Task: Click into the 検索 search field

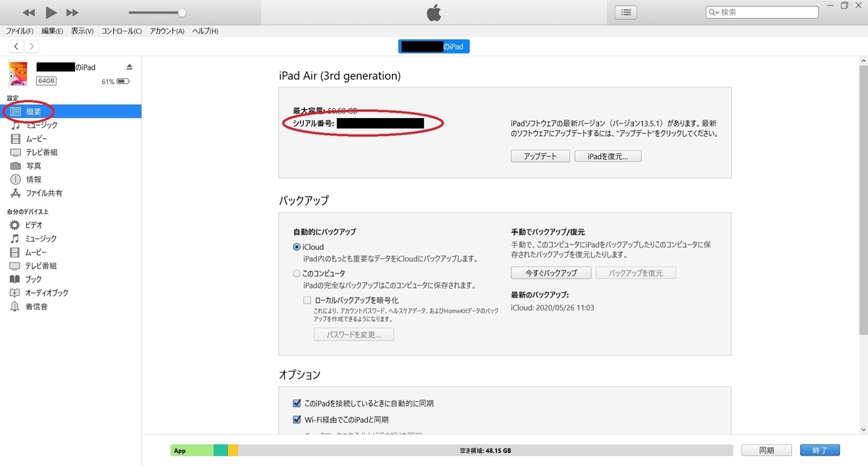Action: pyautogui.click(x=762, y=12)
